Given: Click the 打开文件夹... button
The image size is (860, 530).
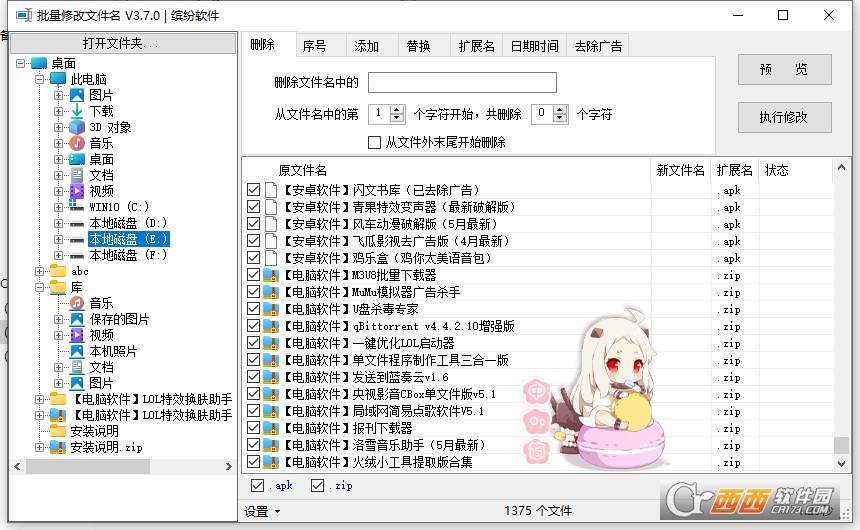Looking at the screenshot, I should tap(123, 43).
